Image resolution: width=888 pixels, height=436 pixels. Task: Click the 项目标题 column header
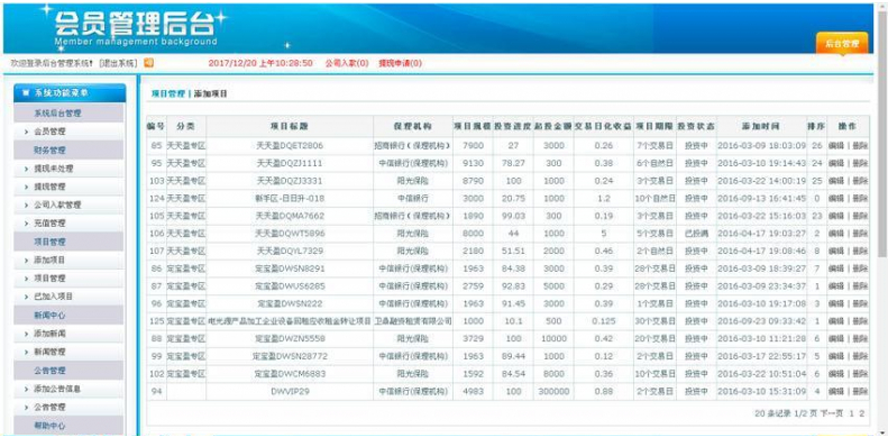(x=290, y=126)
